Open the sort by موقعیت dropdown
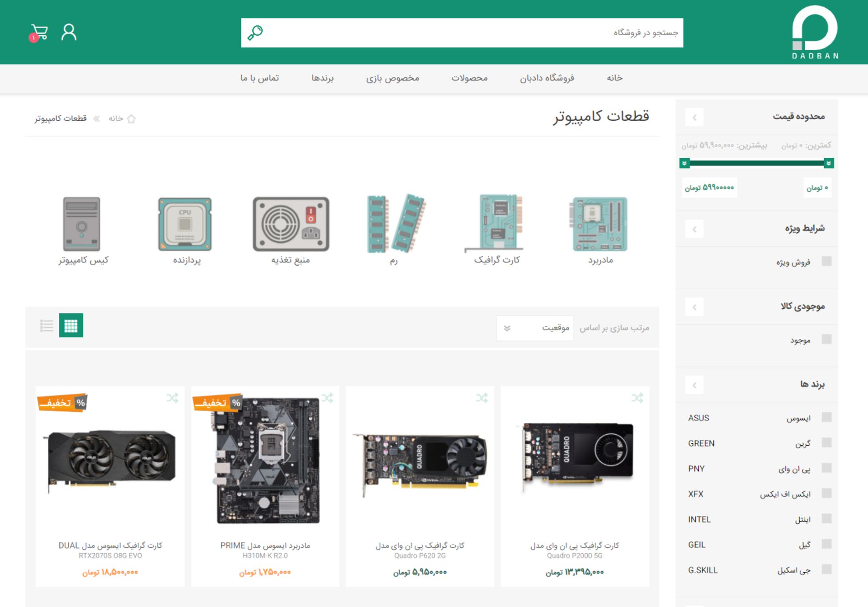 [x=535, y=328]
